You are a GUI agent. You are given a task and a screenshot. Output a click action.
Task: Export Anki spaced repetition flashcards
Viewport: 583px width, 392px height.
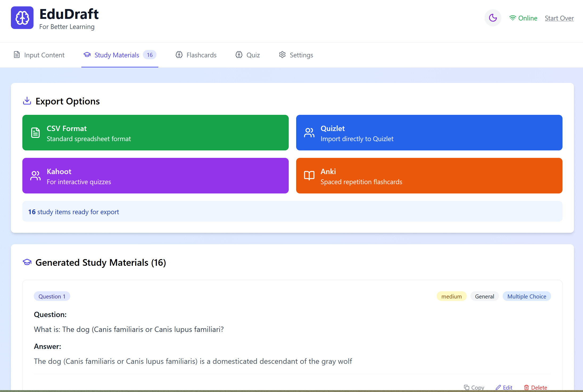pyautogui.click(x=429, y=176)
